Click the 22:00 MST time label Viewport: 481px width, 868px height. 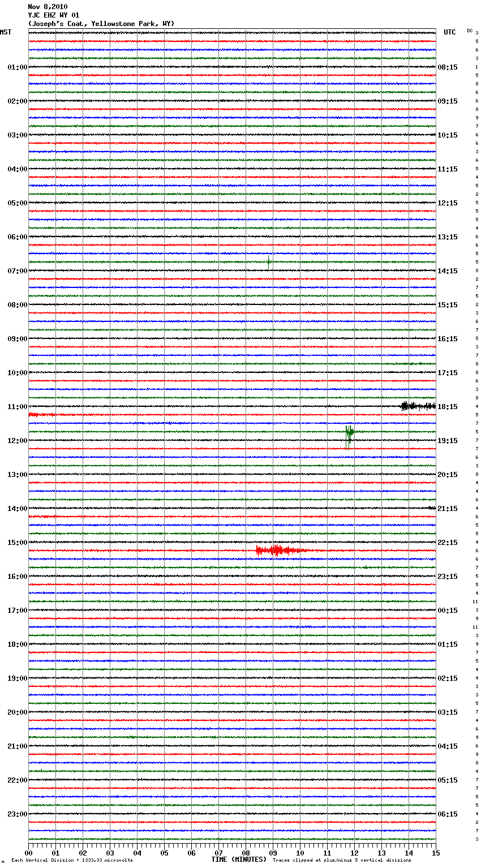click(x=17, y=780)
